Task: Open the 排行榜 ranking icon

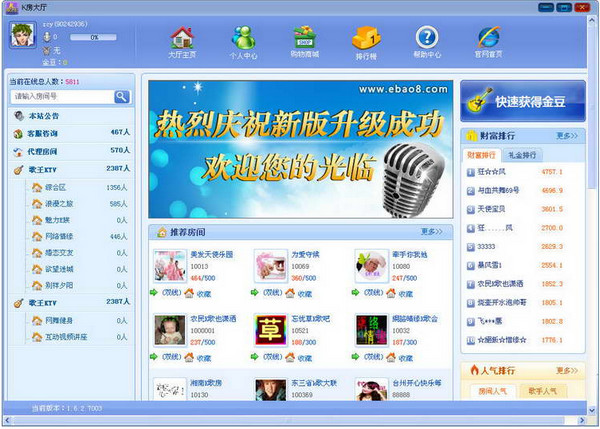Action: pos(366,41)
